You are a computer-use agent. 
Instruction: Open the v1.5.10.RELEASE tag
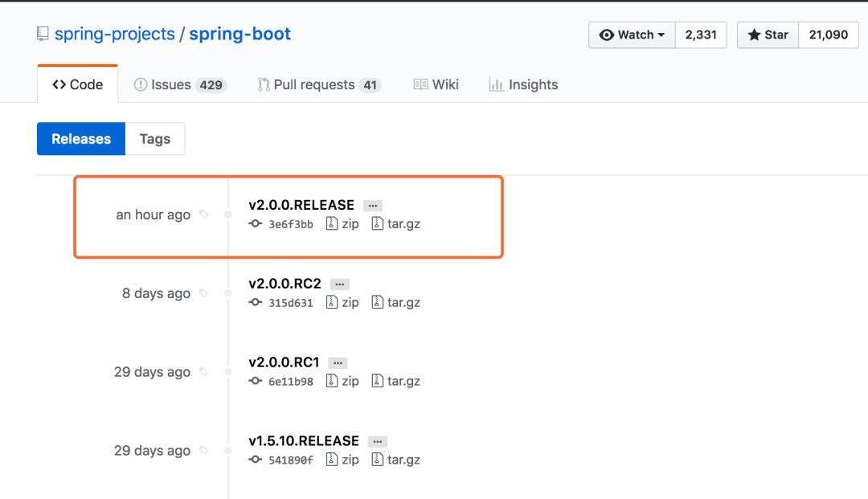[304, 440]
